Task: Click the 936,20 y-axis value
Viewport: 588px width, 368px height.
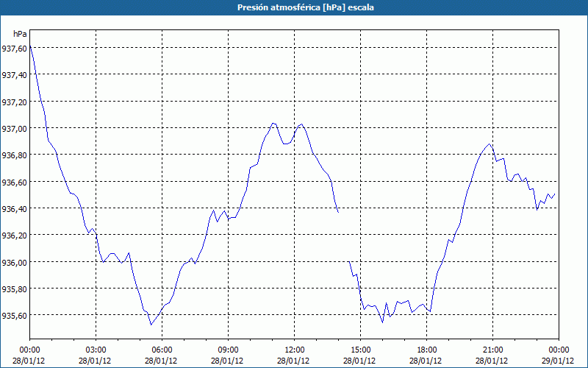Action: click(x=14, y=236)
